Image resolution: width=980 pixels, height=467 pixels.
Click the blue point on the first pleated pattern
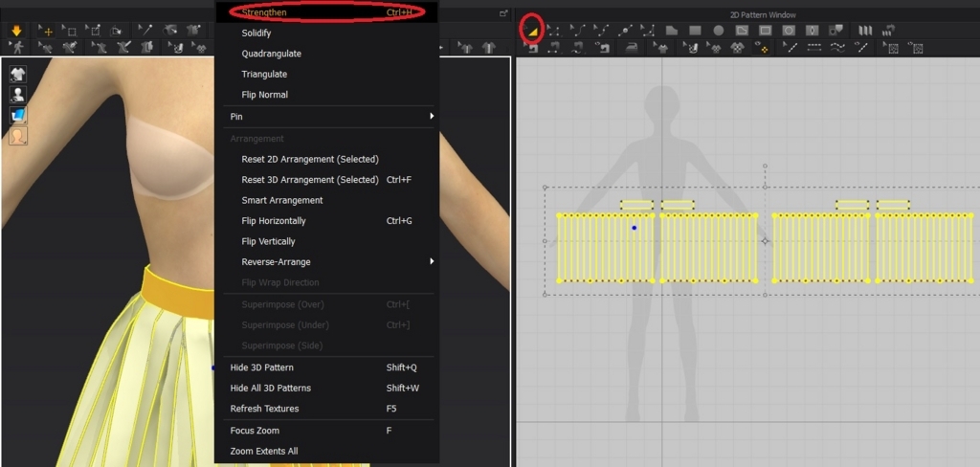coord(634,228)
